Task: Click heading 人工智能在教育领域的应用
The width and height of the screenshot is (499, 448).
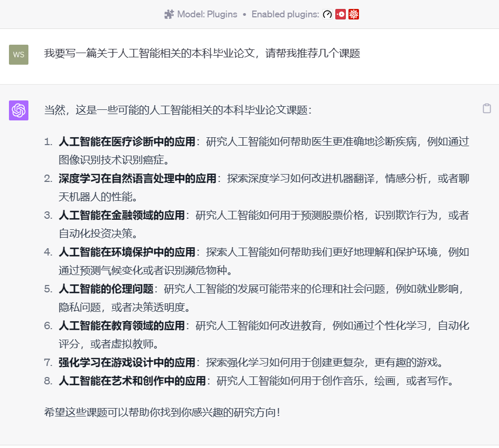Action: [122, 326]
